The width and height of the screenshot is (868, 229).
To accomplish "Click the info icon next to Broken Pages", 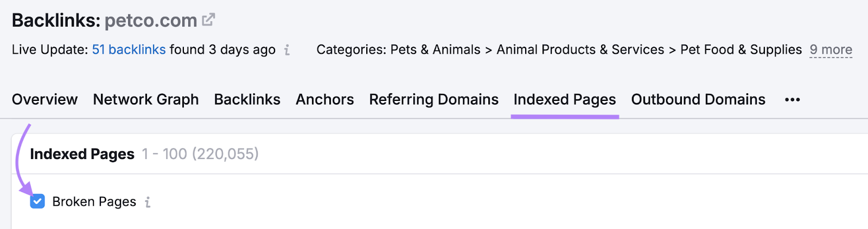I will 148,202.
